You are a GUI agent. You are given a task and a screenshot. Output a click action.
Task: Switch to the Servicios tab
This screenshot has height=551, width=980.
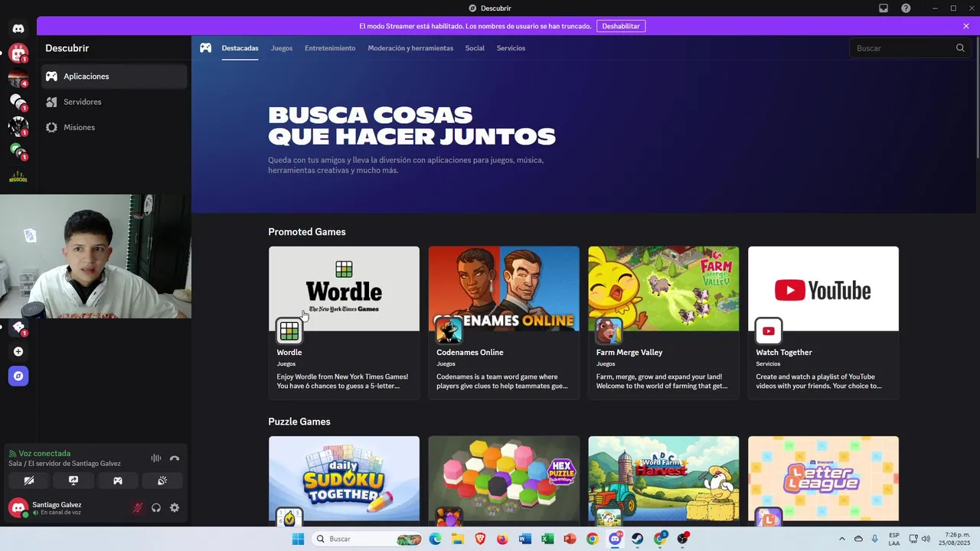(x=511, y=48)
